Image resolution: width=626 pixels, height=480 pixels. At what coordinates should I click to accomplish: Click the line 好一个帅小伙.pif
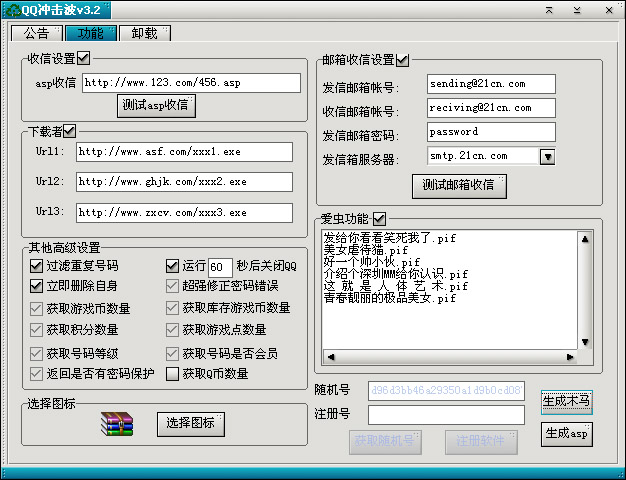click(372, 262)
